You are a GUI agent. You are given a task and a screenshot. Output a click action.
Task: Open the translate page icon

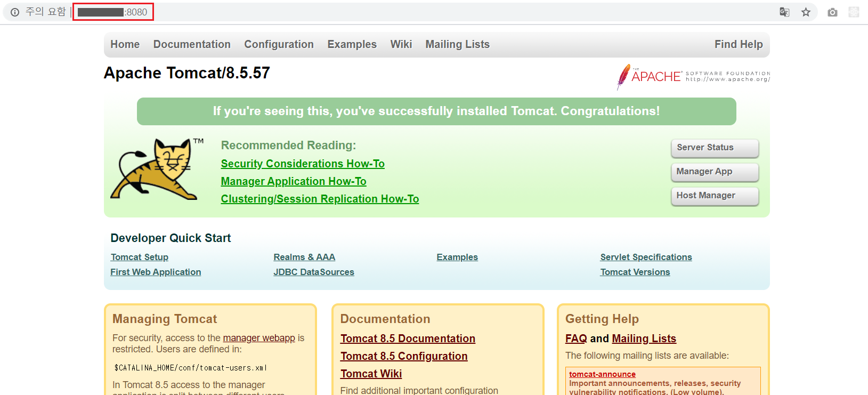784,12
